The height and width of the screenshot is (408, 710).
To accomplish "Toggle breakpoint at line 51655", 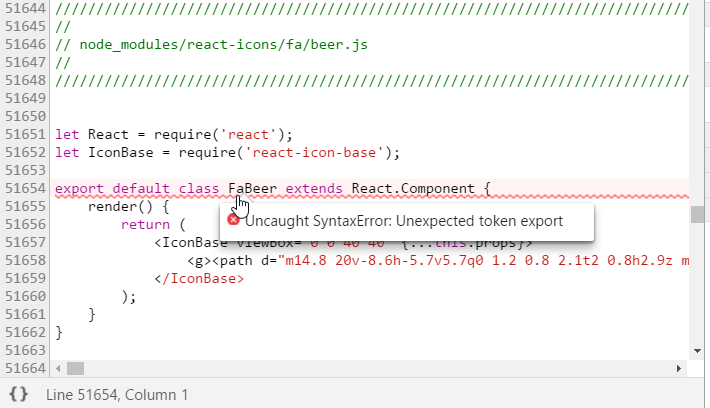I will coord(24,207).
